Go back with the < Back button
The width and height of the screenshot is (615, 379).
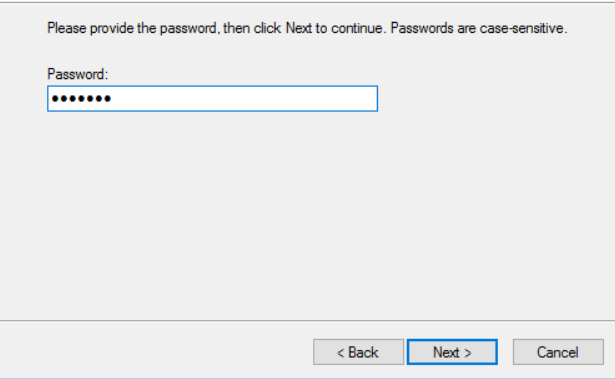tap(358, 352)
